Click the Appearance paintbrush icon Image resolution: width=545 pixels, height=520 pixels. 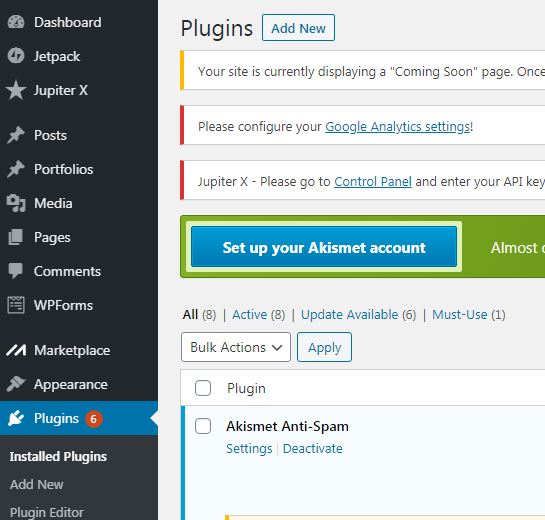[16, 384]
